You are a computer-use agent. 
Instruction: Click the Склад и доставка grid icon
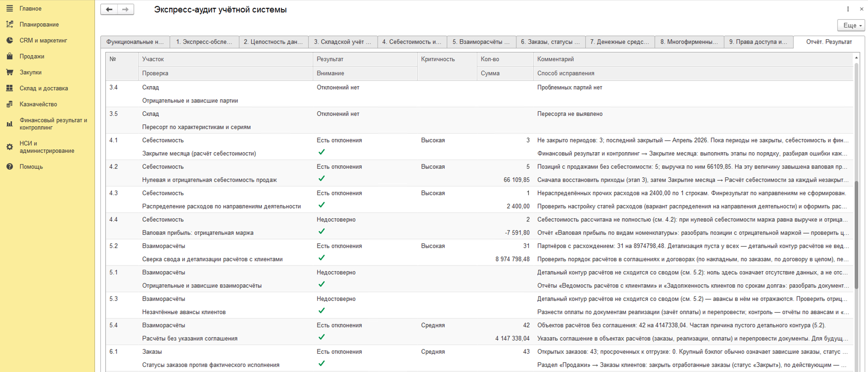(10, 88)
